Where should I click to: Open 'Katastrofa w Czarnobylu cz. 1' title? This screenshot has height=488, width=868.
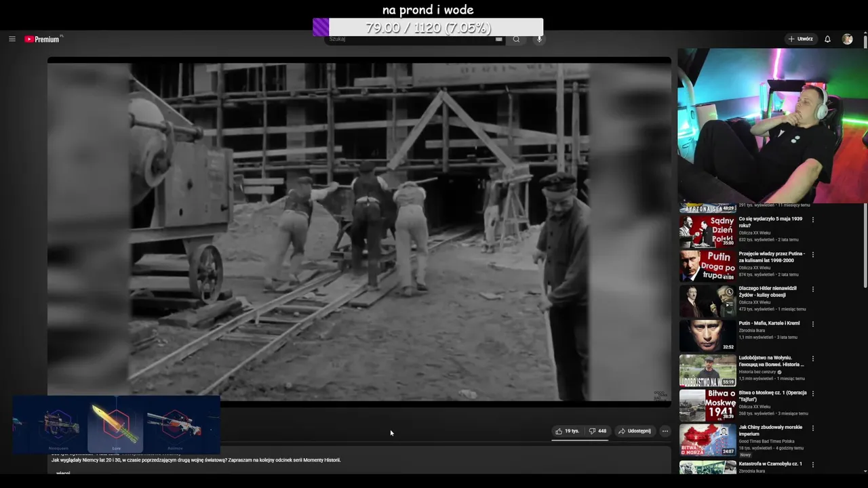click(x=770, y=464)
